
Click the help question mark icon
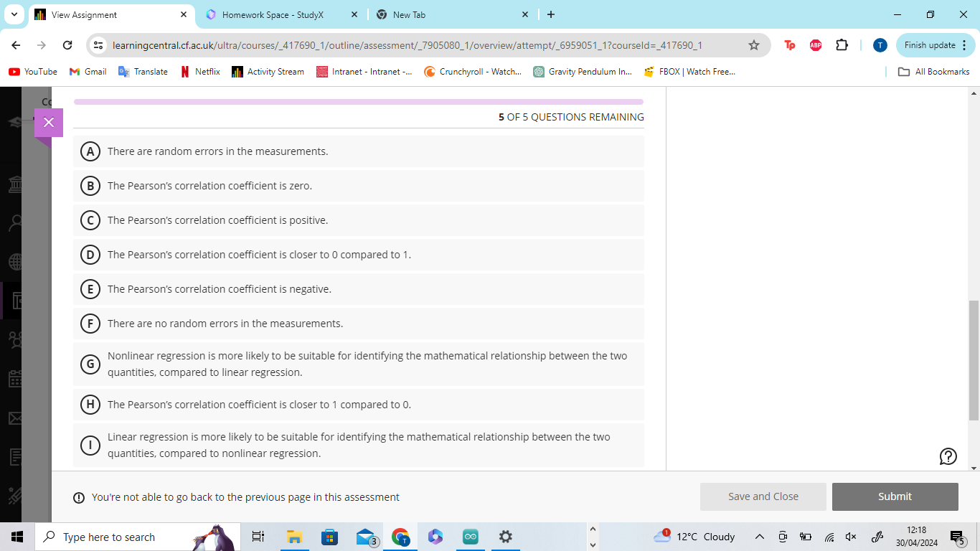(948, 456)
